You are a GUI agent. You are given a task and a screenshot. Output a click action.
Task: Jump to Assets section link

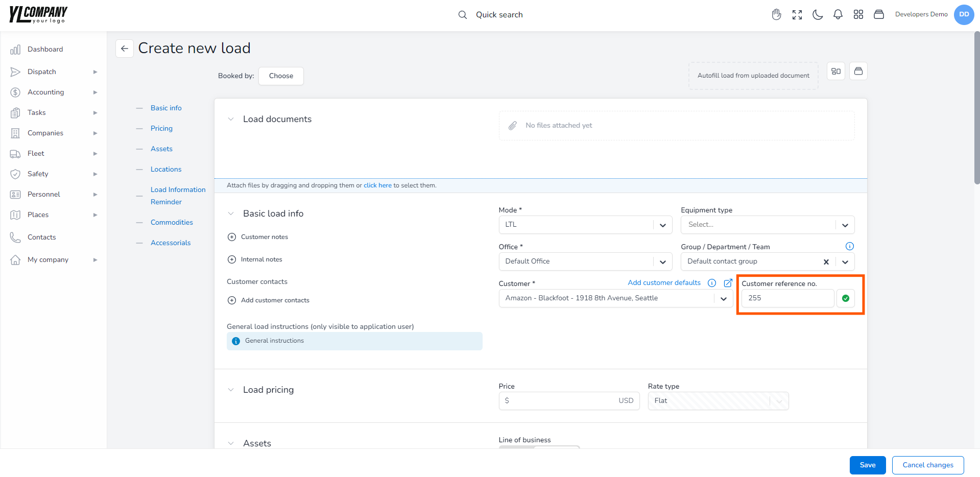pyautogui.click(x=161, y=149)
